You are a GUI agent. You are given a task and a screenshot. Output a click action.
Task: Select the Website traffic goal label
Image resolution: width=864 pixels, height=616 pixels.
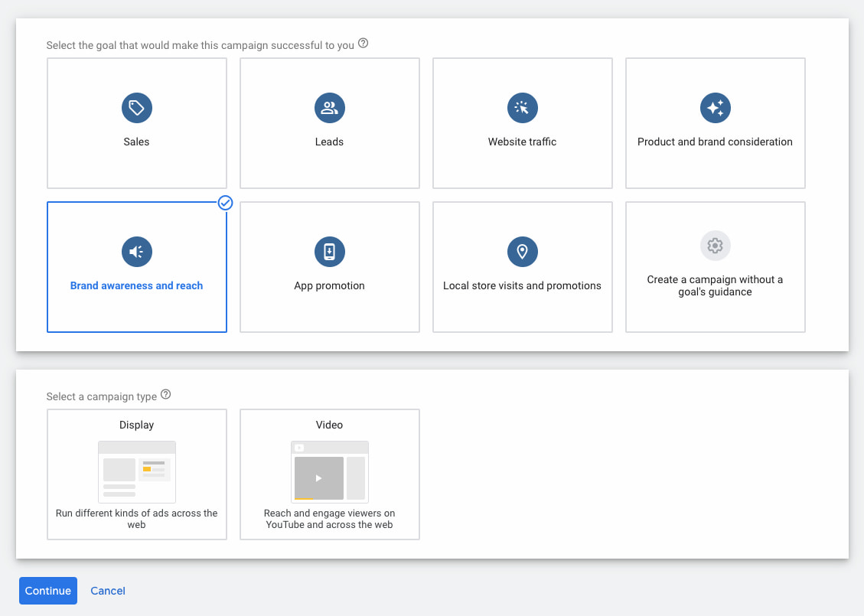pyautogui.click(x=523, y=142)
